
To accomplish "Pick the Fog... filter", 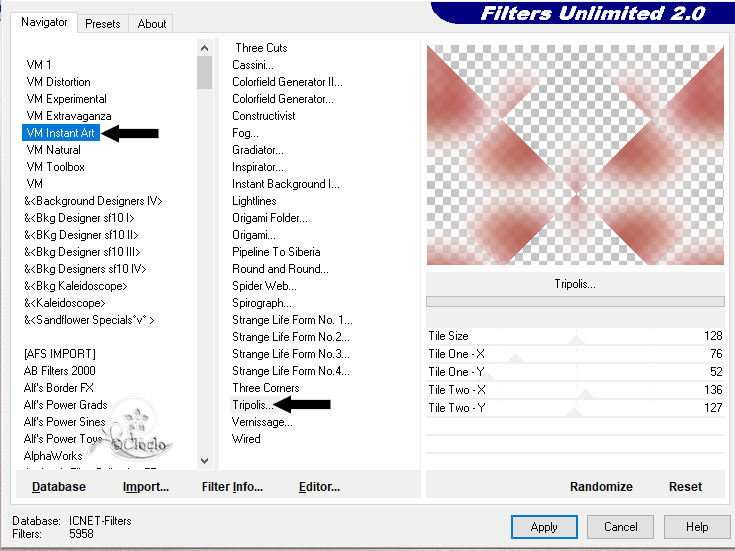I will click(x=245, y=133).
